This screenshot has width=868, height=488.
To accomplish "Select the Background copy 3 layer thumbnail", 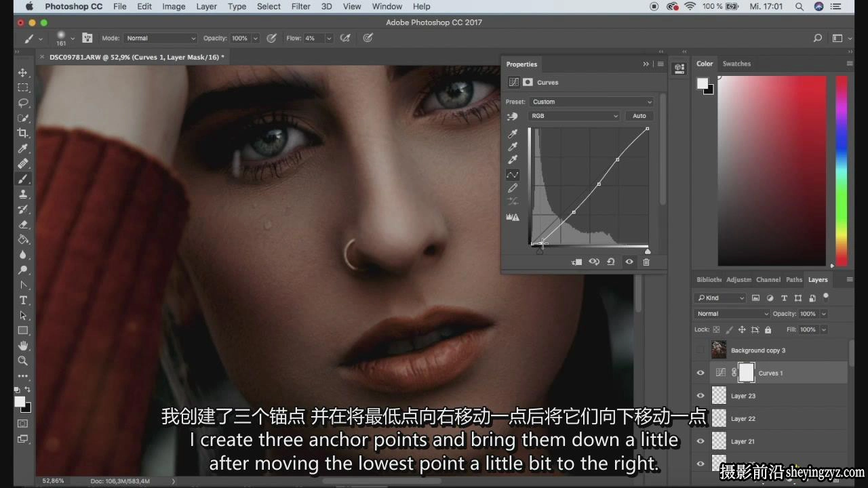I will coord(719,350).
